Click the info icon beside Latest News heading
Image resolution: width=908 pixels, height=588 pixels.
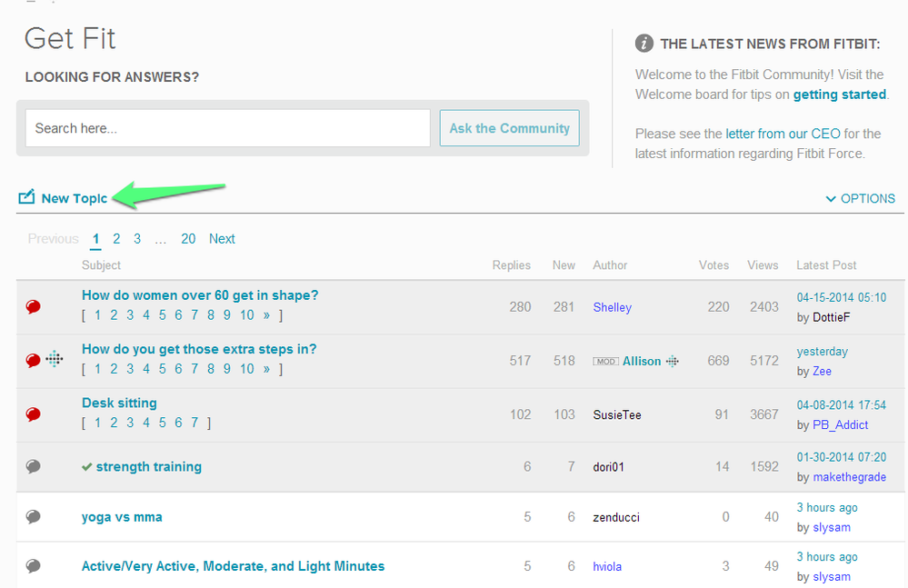(644, 44)
